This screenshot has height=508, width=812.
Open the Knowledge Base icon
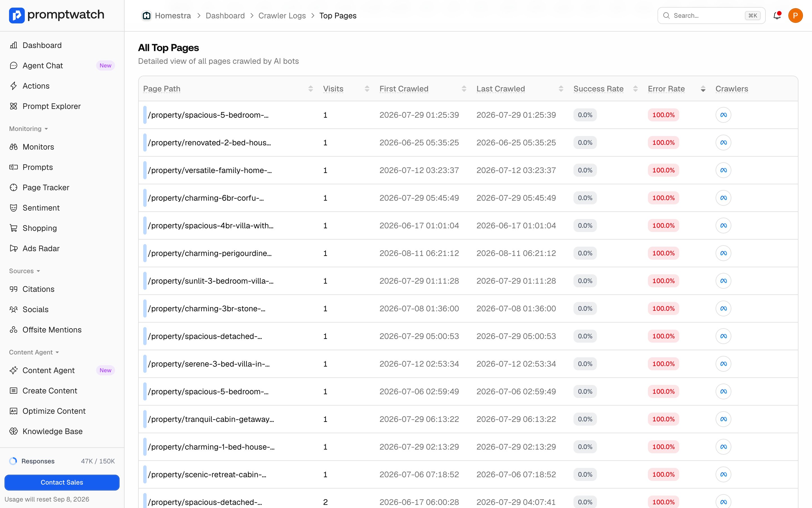tap(14, 432)
